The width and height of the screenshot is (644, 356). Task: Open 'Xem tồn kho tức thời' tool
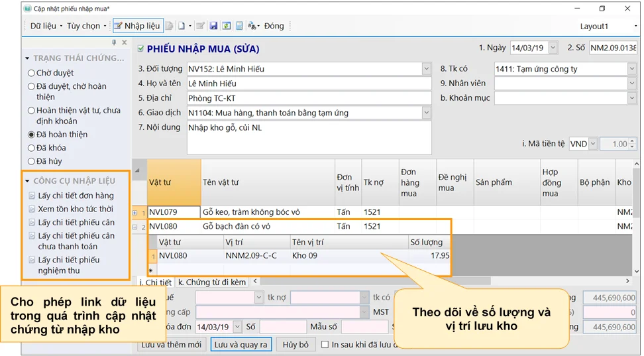76,209
